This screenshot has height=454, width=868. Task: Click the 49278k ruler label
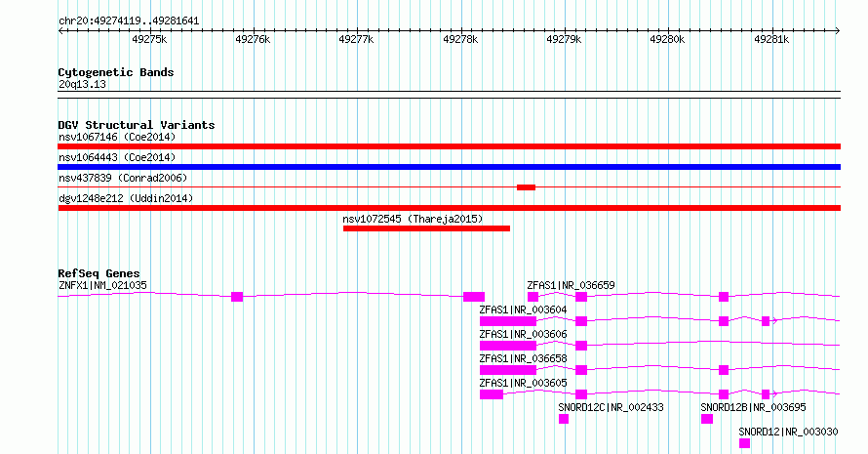(460, 39)
